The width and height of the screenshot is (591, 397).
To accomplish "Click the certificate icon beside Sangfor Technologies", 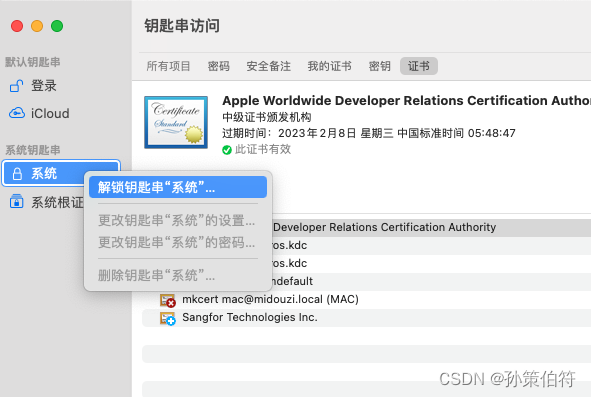I will pyautogui.click(x=167, y=319).
